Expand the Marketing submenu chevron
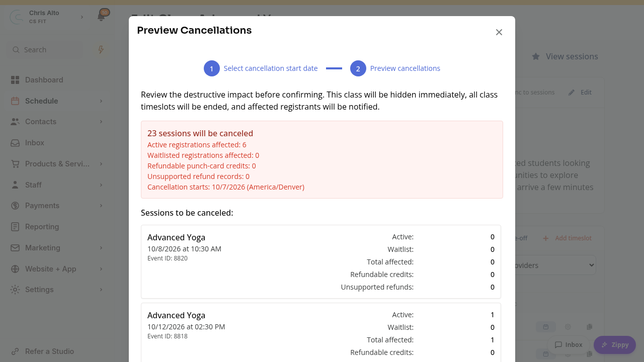 point(101,248)
